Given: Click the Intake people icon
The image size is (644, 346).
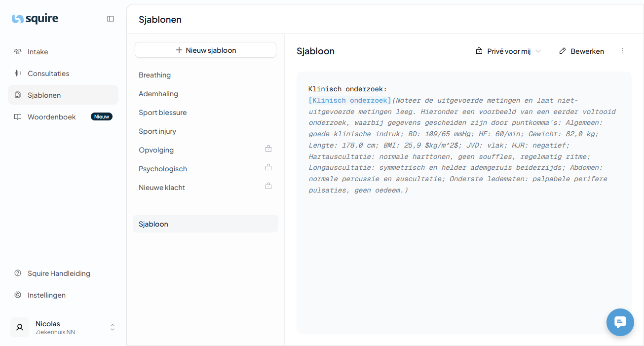Looking at the screenshot, I should pos(18,52).
